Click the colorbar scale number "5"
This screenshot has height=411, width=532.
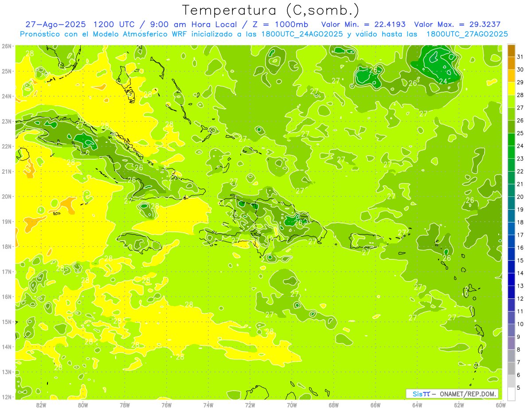(519, 388)
